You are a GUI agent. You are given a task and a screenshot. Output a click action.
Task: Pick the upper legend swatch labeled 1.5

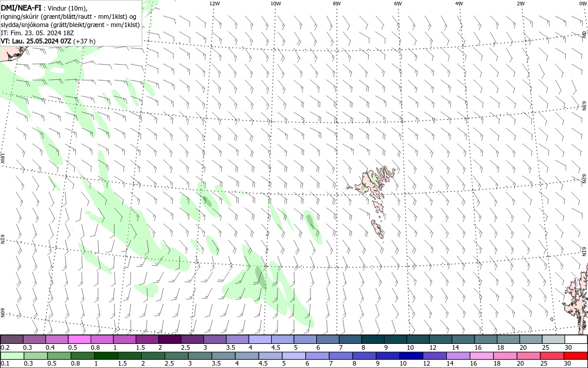point(148,340)
